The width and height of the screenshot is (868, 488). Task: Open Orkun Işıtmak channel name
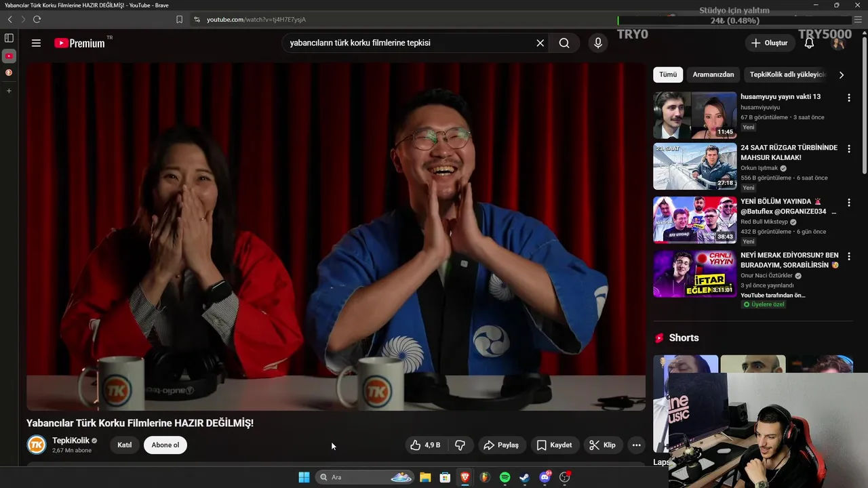(759, 168)
